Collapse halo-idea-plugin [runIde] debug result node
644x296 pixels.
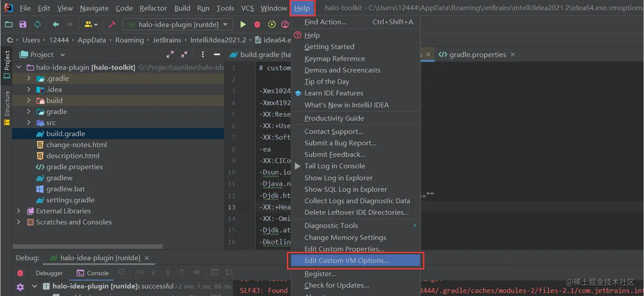pos(34,286)
